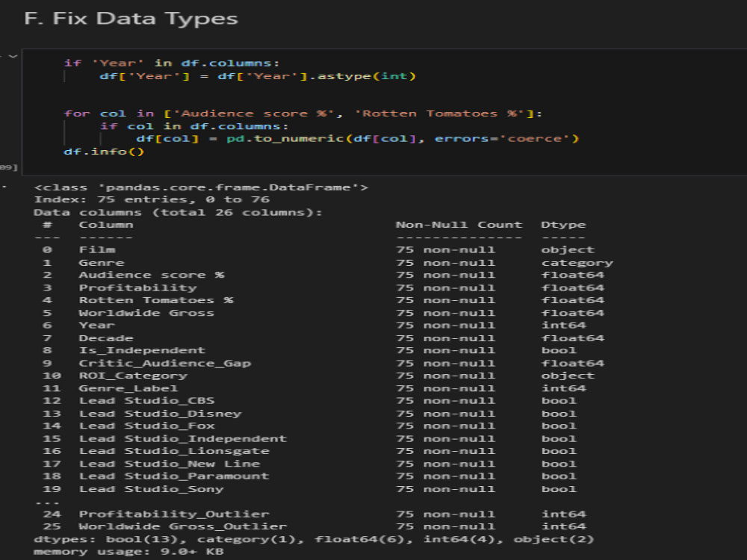
Task: Click 'Lead Studio_Disney' in the output
Action: 160,414
